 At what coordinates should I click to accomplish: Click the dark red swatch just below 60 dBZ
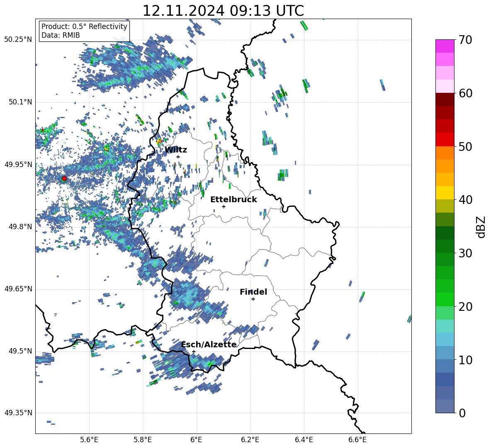pyautogui.click(x=445, y=99)
